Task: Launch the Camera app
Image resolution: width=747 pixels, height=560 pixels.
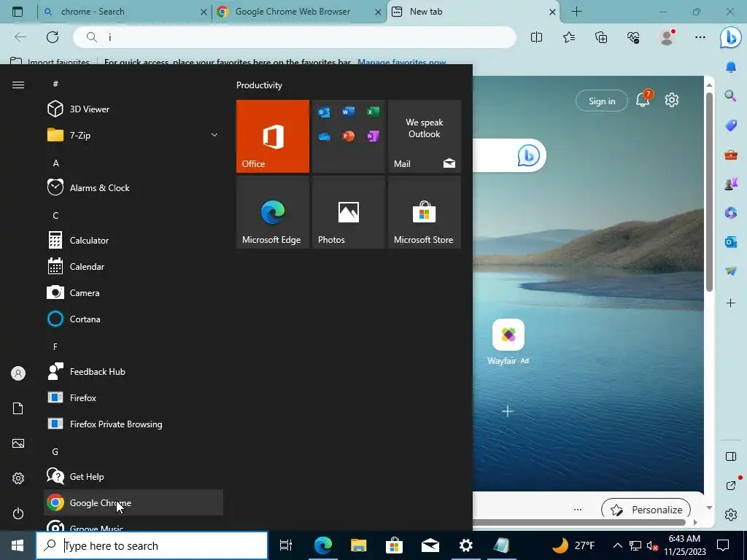Action: (x=133, y=292)
